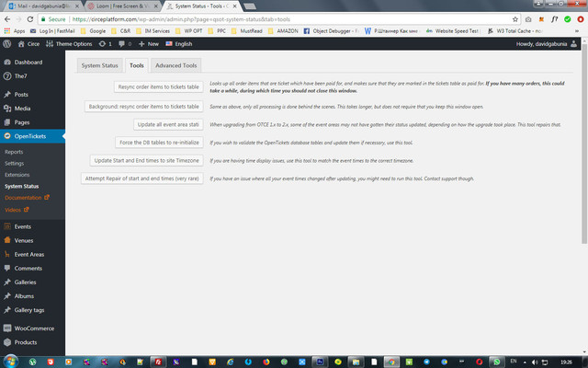Click the f? font extension icon
588x368 pixels.
coord(554,19)
